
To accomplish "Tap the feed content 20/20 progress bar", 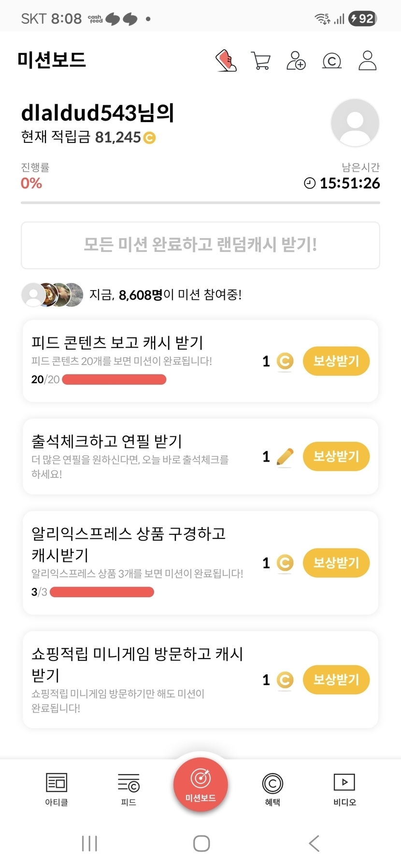I will [x=114, y=379].
